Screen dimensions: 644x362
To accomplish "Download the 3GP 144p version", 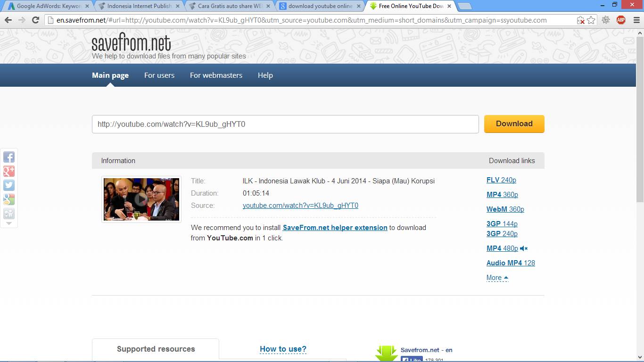I will tap(502, 224).
